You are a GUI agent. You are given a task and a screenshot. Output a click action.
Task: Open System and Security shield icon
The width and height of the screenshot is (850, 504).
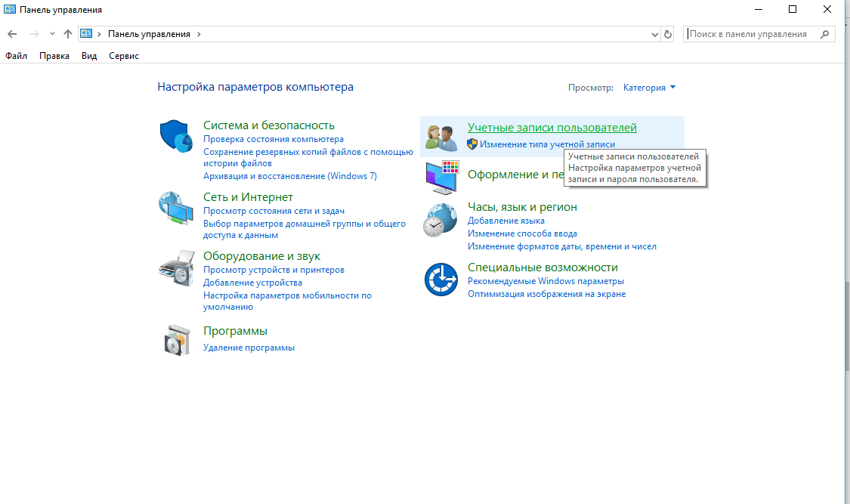point(176,136)
